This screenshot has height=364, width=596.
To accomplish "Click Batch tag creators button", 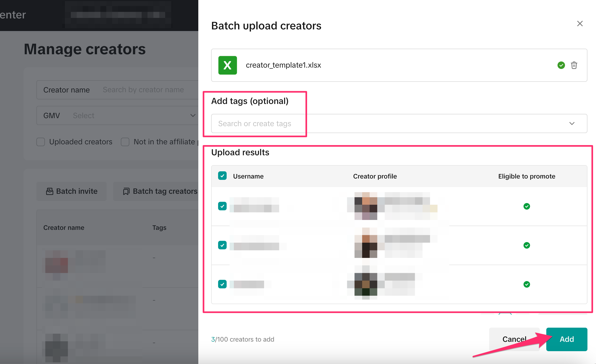I will coord(160,191).
